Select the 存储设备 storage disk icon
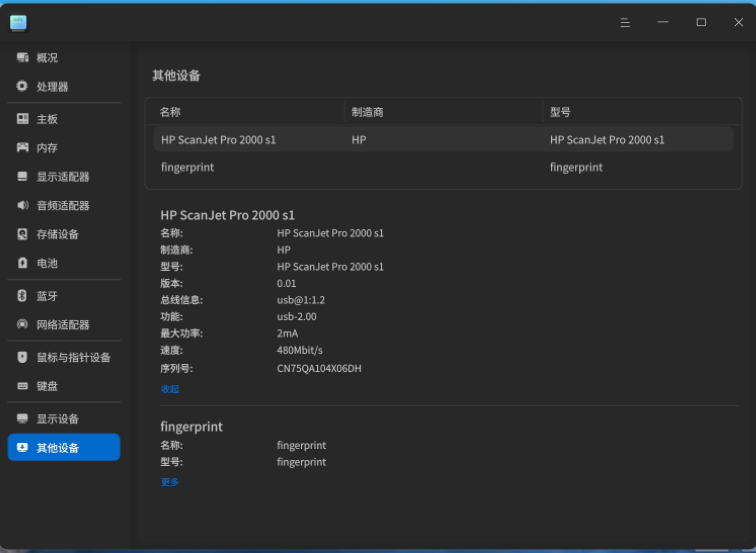The height and width of the screenshot is (553, 756). click(x=22, y=234)
